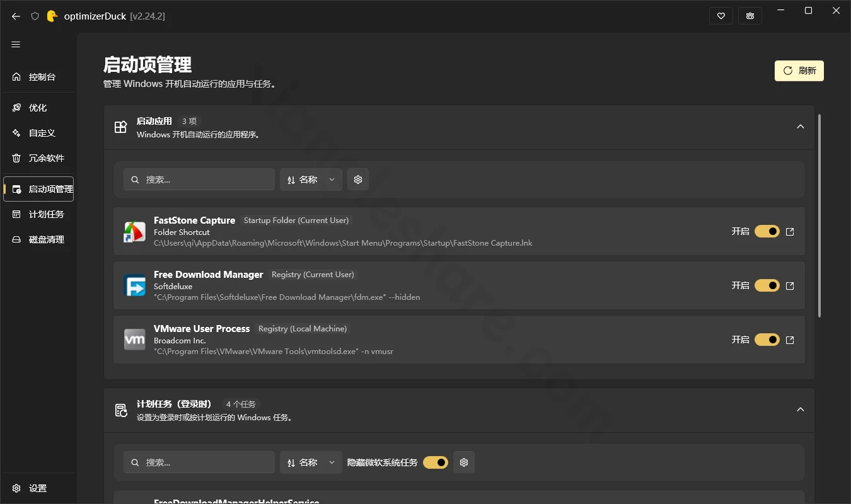Open the 冗余软件 page

pyautogui.click(x=38, y=158)
